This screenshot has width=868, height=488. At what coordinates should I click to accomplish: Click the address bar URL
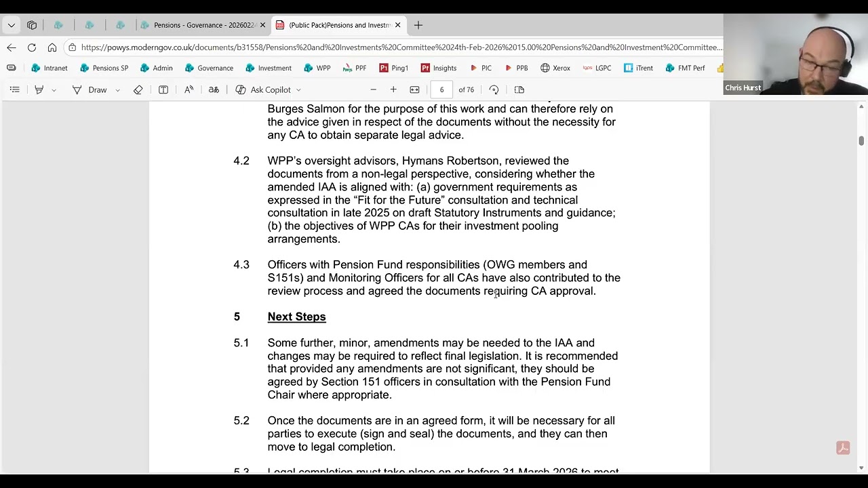401,47
